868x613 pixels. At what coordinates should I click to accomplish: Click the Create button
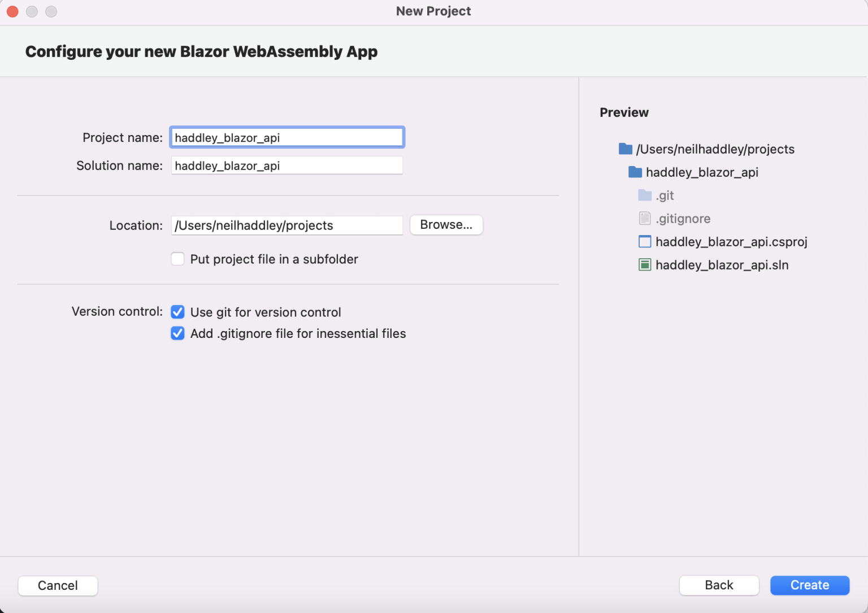point(809,585)
